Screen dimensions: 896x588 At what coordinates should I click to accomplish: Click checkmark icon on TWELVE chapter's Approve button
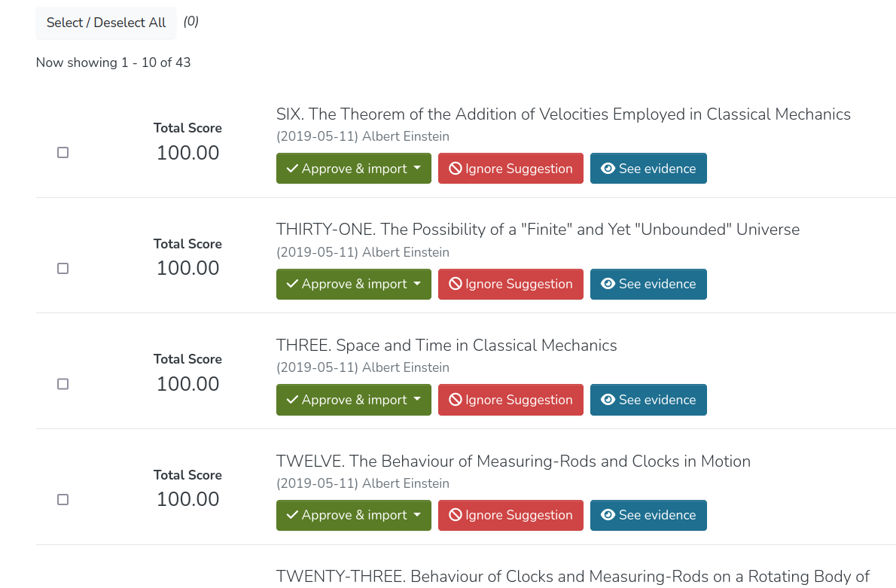coord(292,515)
